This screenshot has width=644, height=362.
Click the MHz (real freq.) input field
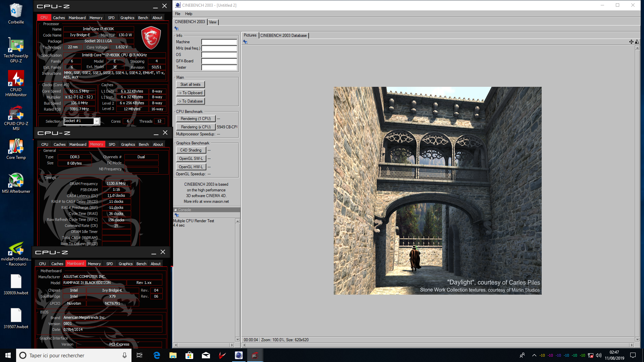pyautogui.click(x=219, y=48)
